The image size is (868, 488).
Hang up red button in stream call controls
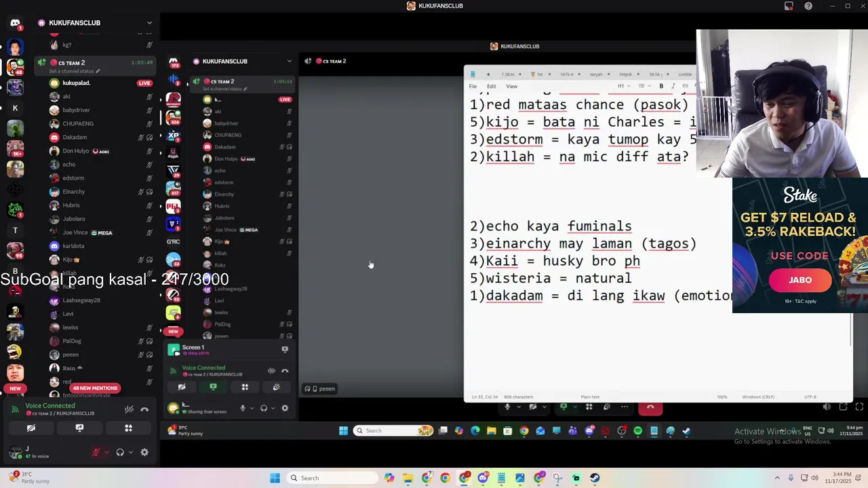tap(650, 407)
